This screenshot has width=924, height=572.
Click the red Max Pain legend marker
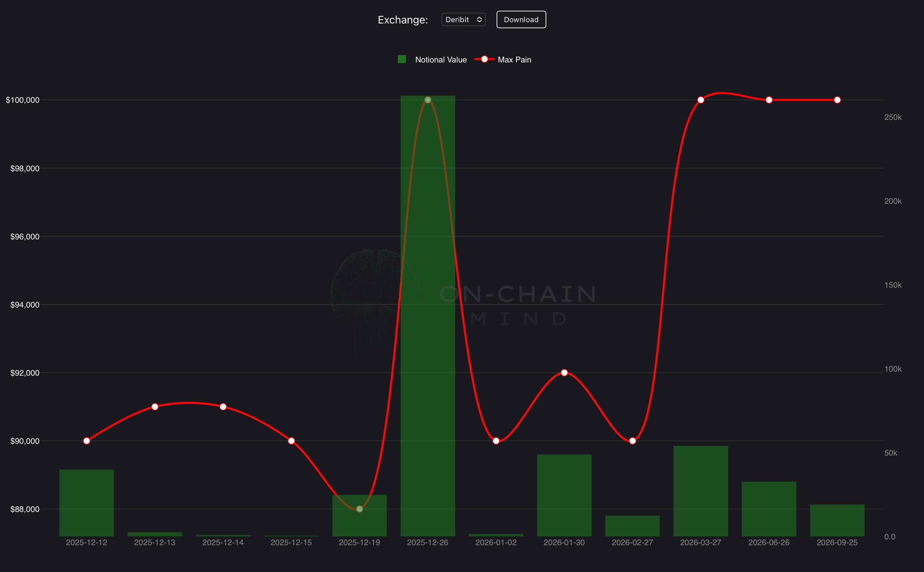[484, 59]
